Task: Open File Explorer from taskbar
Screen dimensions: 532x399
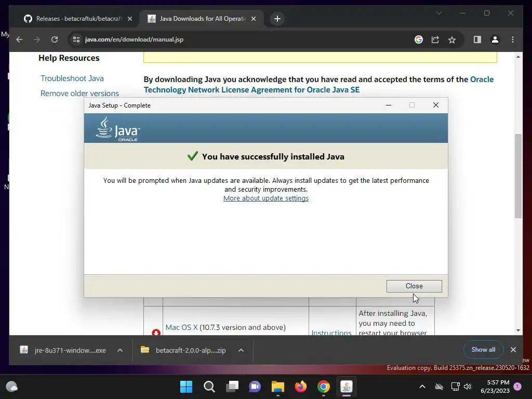Action: (278, 387)
